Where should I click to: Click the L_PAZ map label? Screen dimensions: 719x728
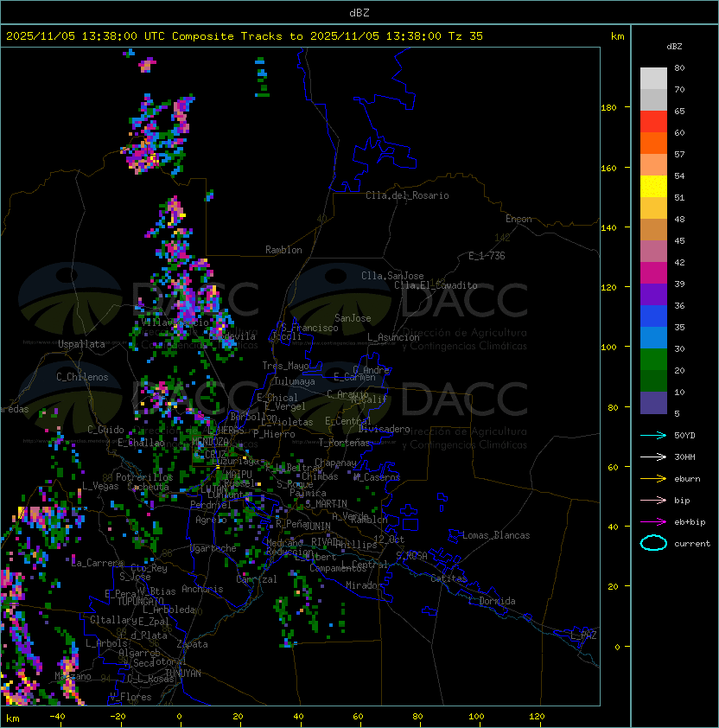pos(583,635)
